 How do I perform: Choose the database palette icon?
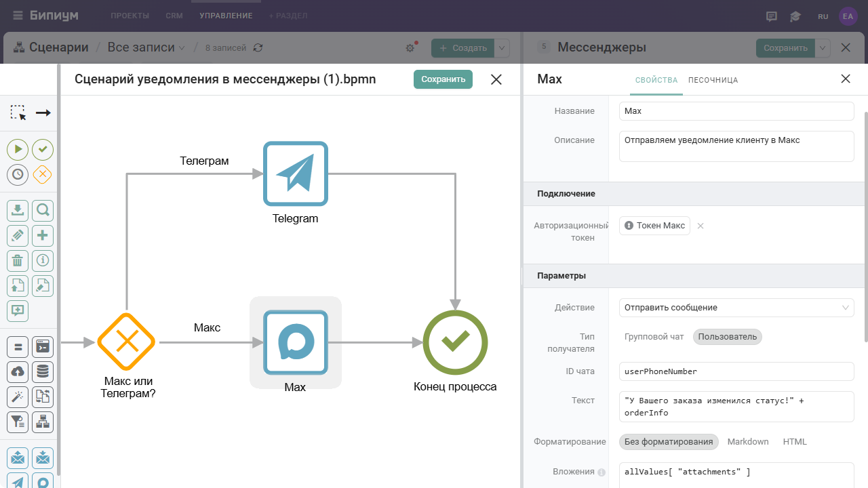coord(43,372)
